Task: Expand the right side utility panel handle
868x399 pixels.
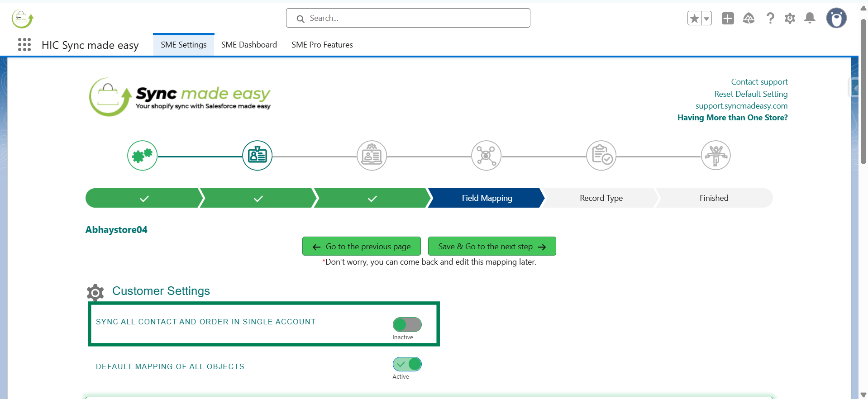Action: click(x=854, y=88)
